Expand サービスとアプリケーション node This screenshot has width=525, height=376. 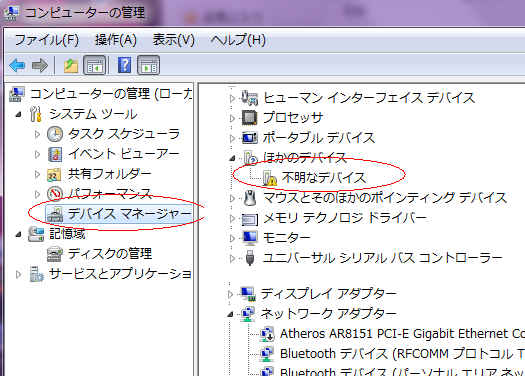(x=18, y=275)
